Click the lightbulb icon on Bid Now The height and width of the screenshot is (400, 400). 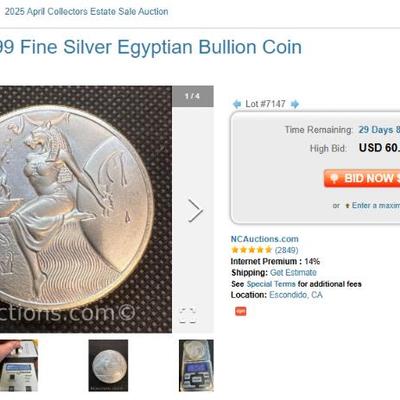pos(334,178)
